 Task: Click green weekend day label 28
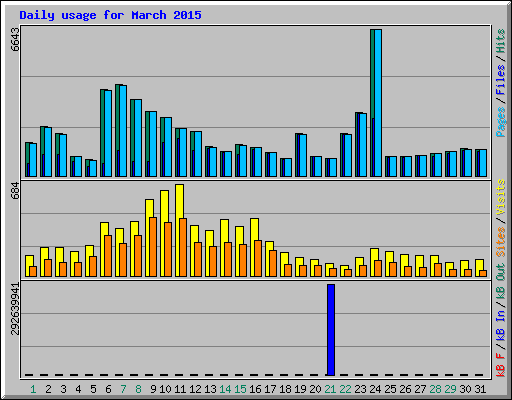(435, 389)
